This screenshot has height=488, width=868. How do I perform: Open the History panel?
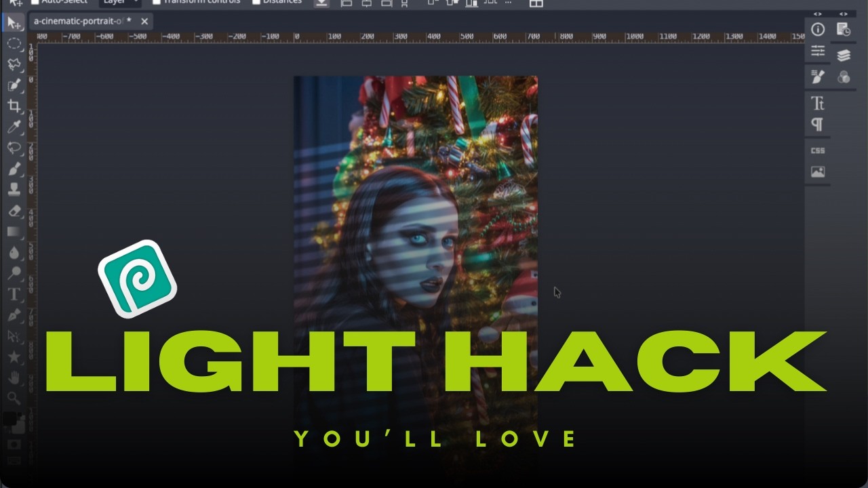click(844, 29)
